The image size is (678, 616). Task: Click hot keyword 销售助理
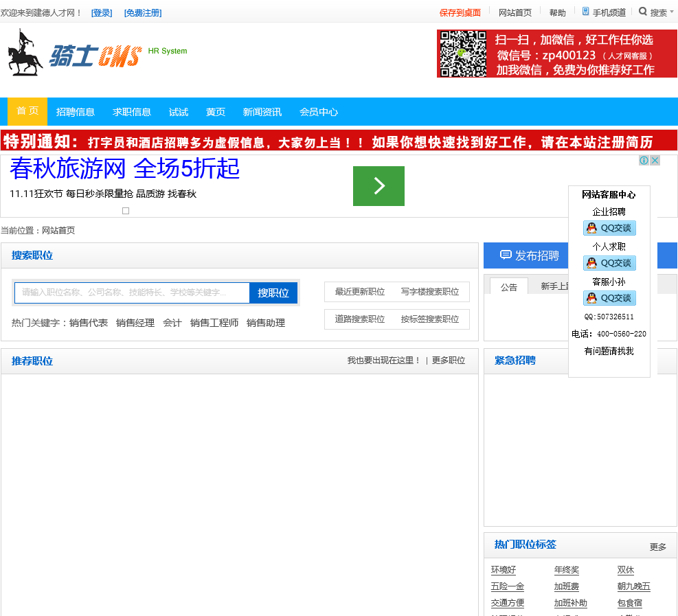[x=265, y=323]
